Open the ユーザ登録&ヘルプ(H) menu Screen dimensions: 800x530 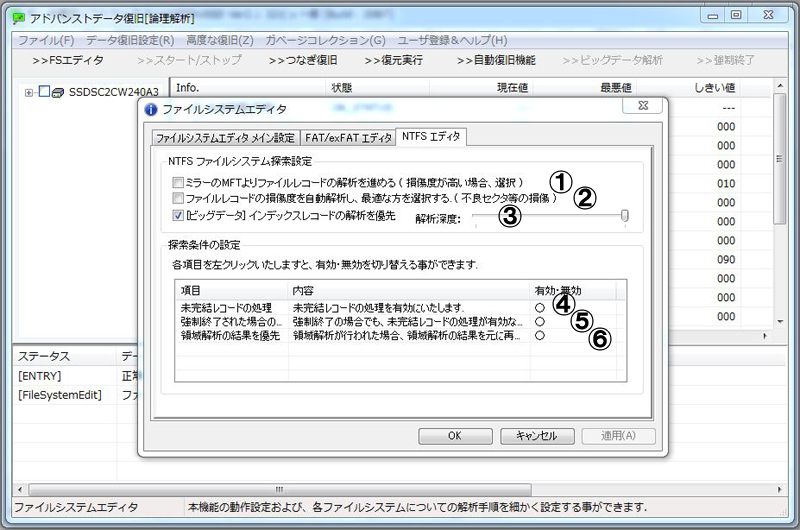click(x=452, y=40)
